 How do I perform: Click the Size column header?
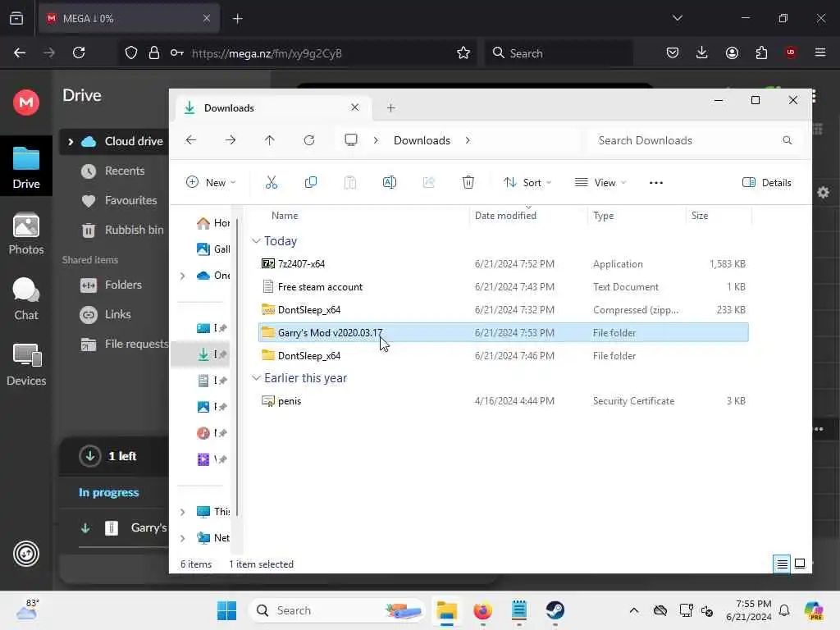click(700, 216)
